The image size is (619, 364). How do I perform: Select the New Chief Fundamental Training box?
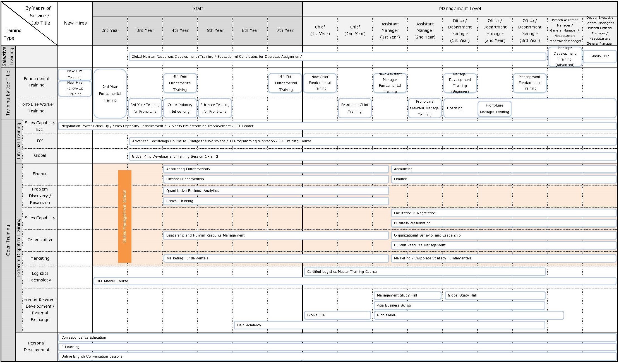coord(320,83)
